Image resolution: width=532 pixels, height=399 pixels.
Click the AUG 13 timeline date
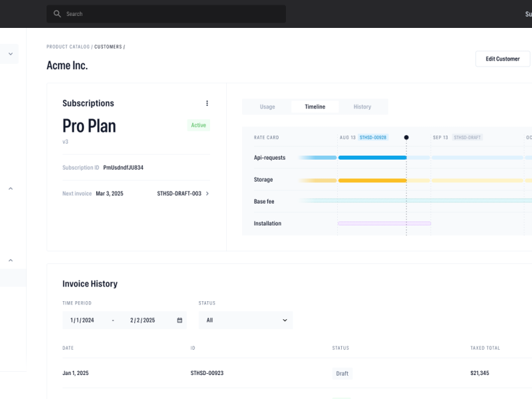point(347,138)
